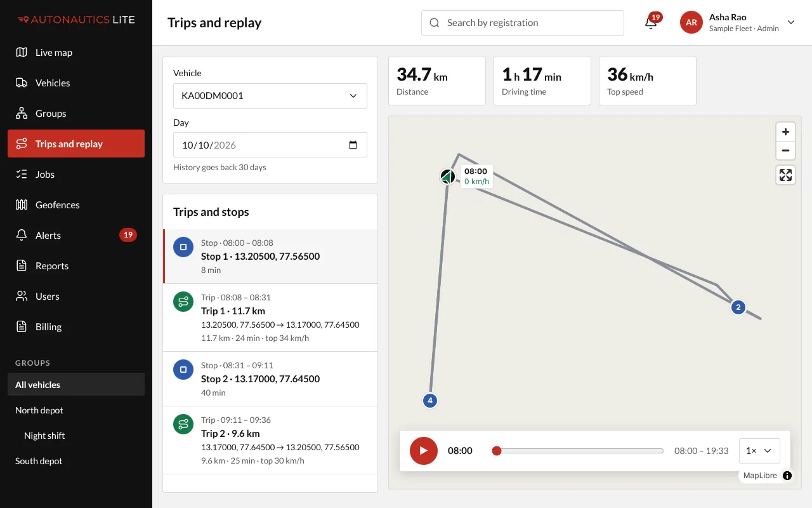This screenshot has height=508, width=812.
Task: Click the Geofences icon in sidebar
Action: click(22, 205)
